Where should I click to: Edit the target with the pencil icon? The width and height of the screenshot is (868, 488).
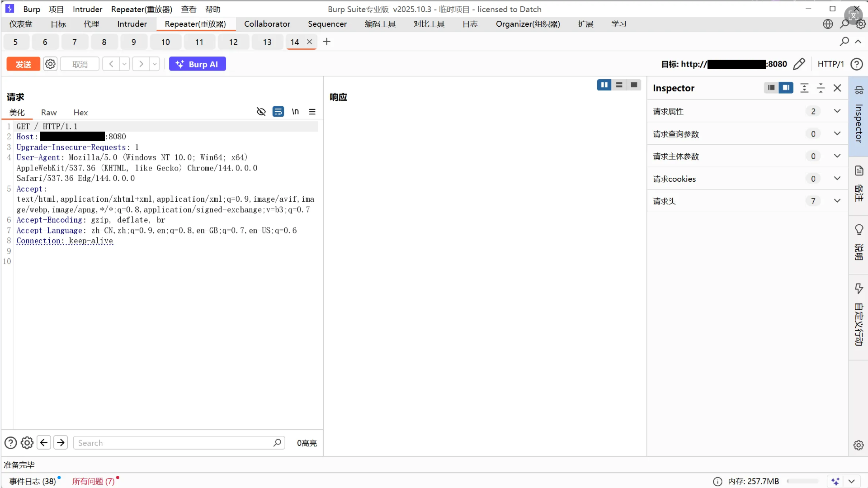tap(799, 64)
